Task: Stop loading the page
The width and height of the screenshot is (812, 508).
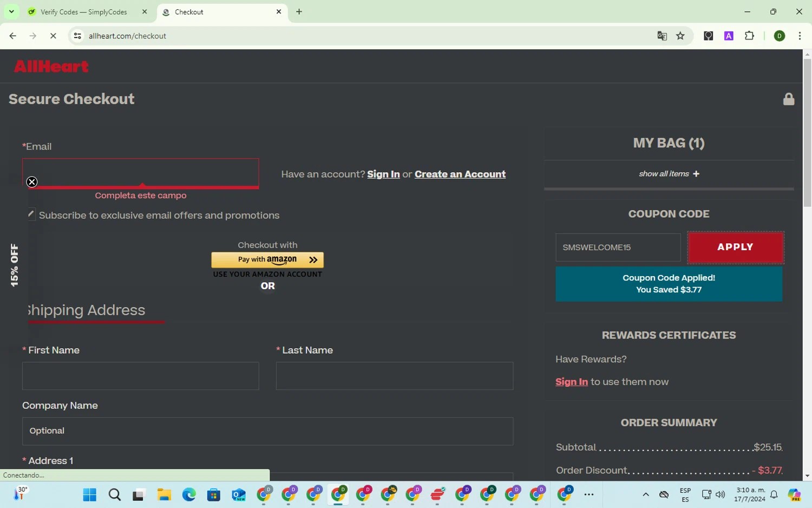Action: click(x=53, y=36)
